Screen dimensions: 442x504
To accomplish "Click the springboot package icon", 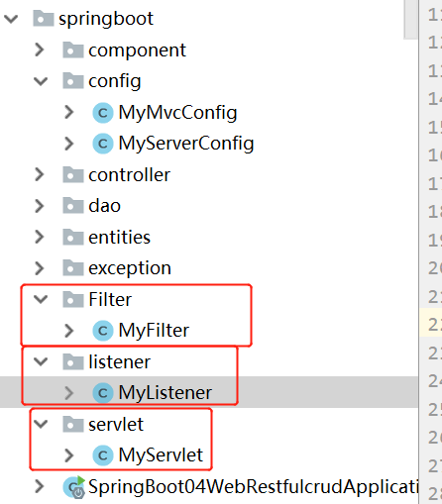I will (x=44, y=18).
